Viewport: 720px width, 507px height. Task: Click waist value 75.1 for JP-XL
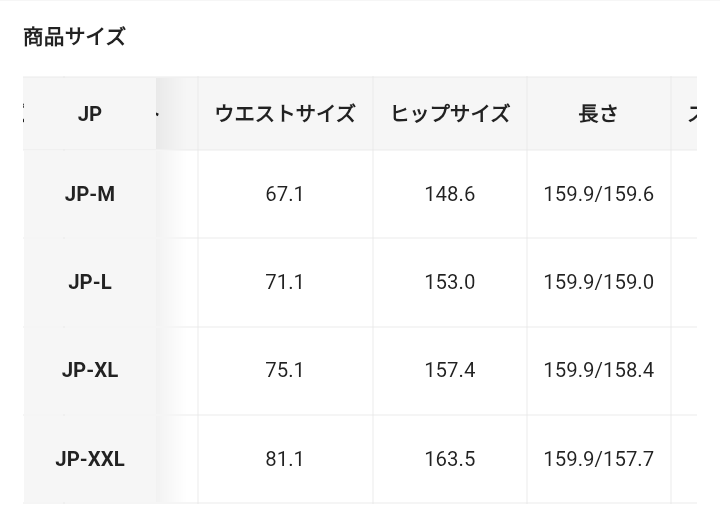285,370
